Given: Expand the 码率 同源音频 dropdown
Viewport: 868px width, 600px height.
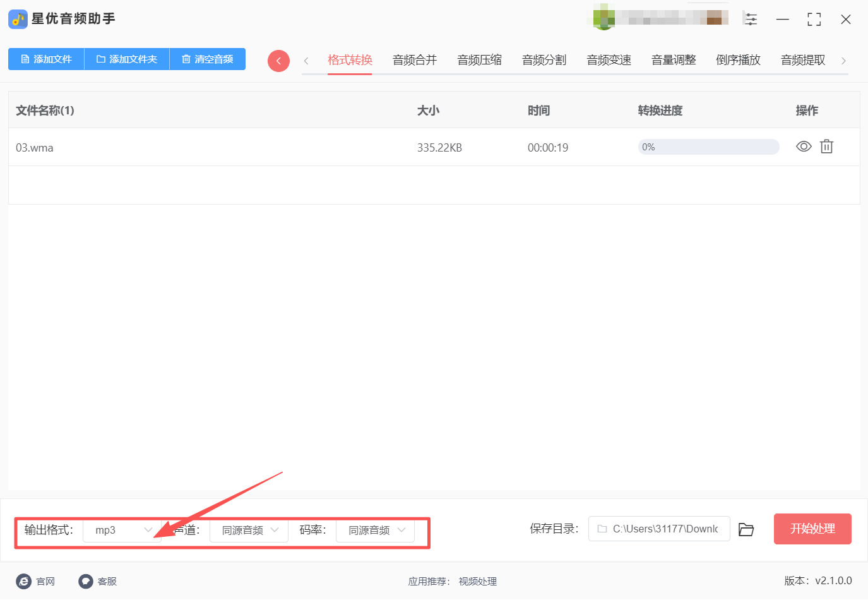Looking at the screenshot, I should point(375,530).
